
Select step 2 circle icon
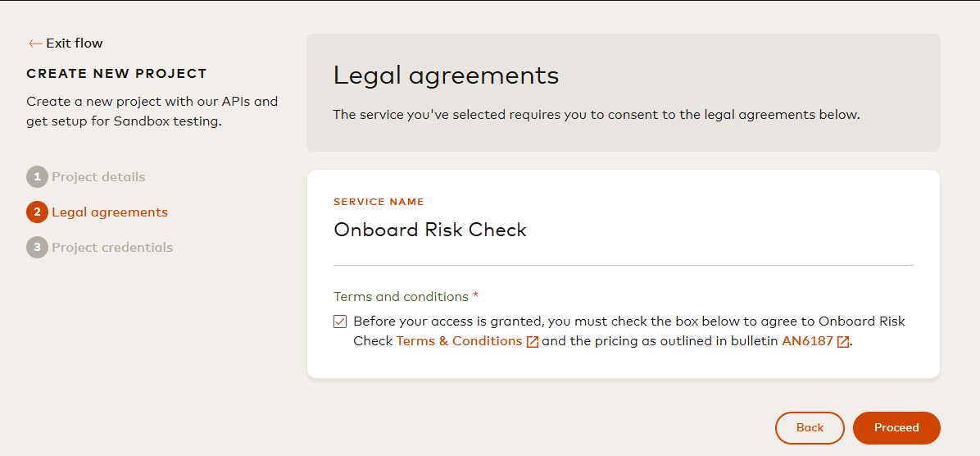click(37, 212)
